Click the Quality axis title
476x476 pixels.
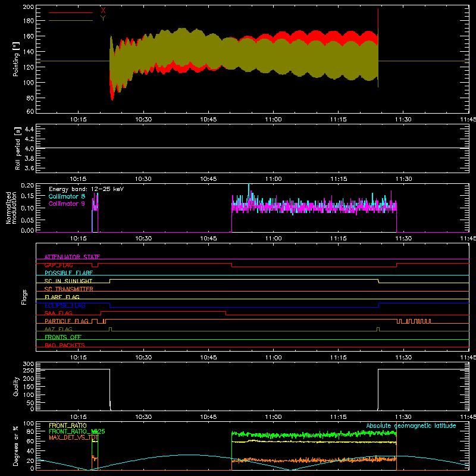pyautogui.click(x=16, y=386)
